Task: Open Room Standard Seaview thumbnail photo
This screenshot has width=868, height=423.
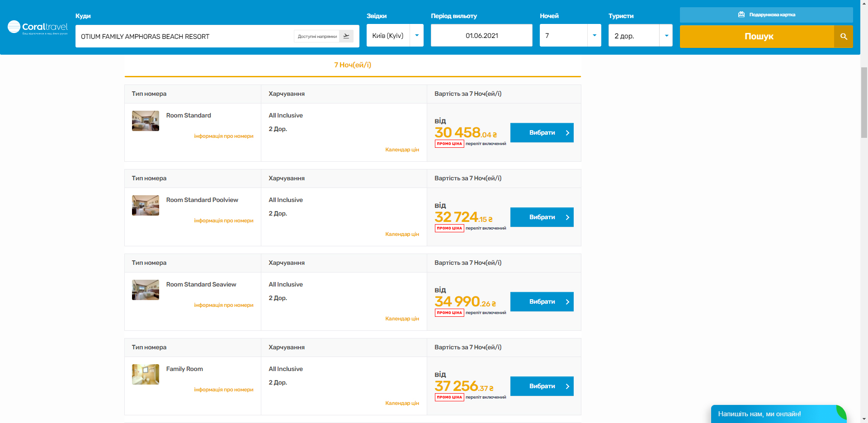Action: pos(146,290)
